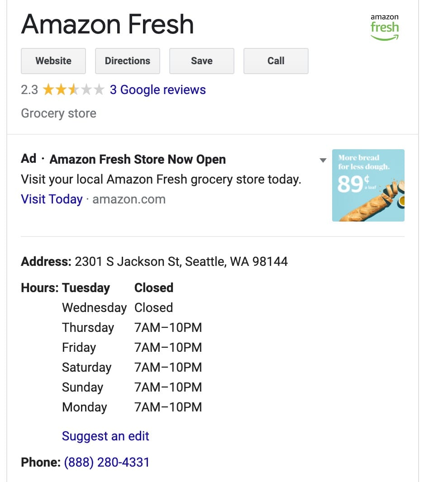Click the Grocery store category label

tap(58, 113)
